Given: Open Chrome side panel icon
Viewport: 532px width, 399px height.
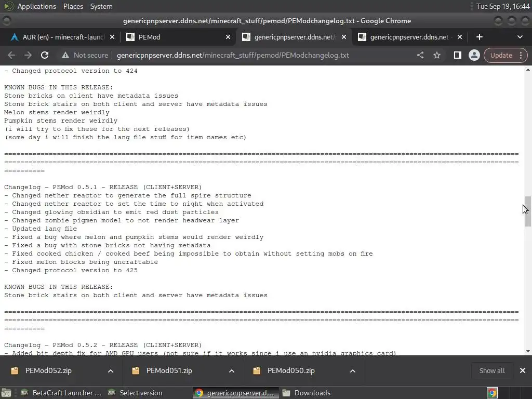Looking at the screenshot, I should (x=457, y=55).
